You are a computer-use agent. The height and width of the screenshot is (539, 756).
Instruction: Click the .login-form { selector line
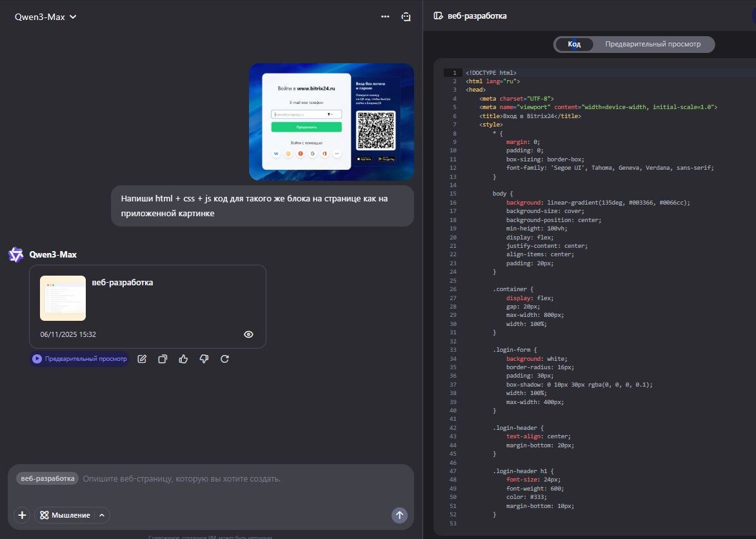[x=515, y=350]
